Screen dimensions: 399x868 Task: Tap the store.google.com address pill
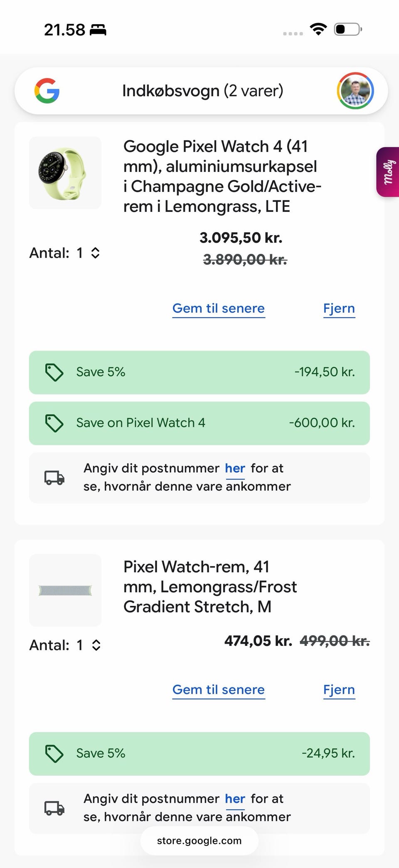pos(199,841)
